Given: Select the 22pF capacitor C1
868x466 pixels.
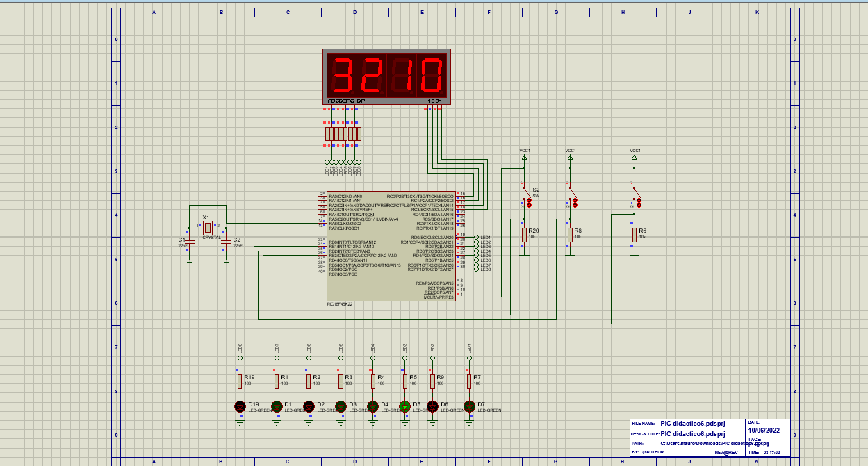Looking at the screenshot, I should 190,242.
